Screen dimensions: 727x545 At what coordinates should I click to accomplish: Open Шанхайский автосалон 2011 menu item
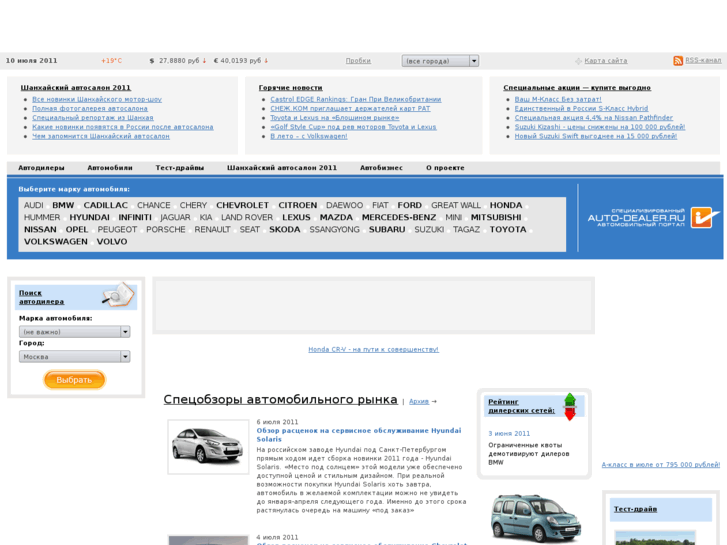click(x=282, y=168)
